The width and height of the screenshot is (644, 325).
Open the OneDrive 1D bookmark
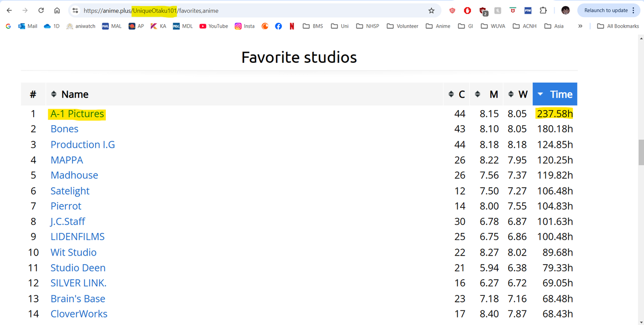52,26
